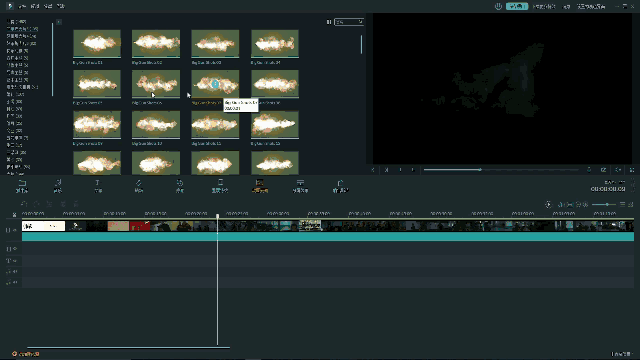Click teal download circle on Shots 07
Image resolution: width=640 pixels, height=360 pixels.
(215, 84)
